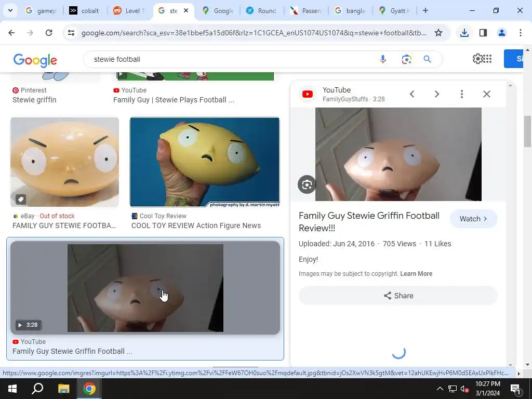Screen dimensions: 532x399
Task: Close the image preview panel
Action: [x=486, y=94]
